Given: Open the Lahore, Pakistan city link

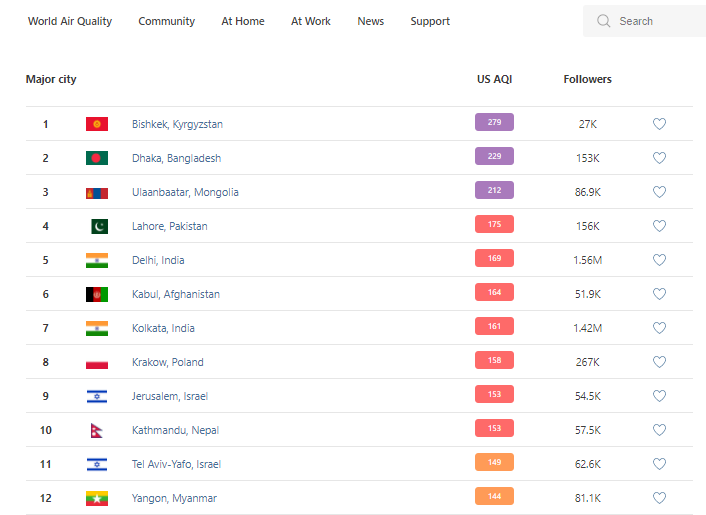Looking at the screenshot, I should coord(169,226).
